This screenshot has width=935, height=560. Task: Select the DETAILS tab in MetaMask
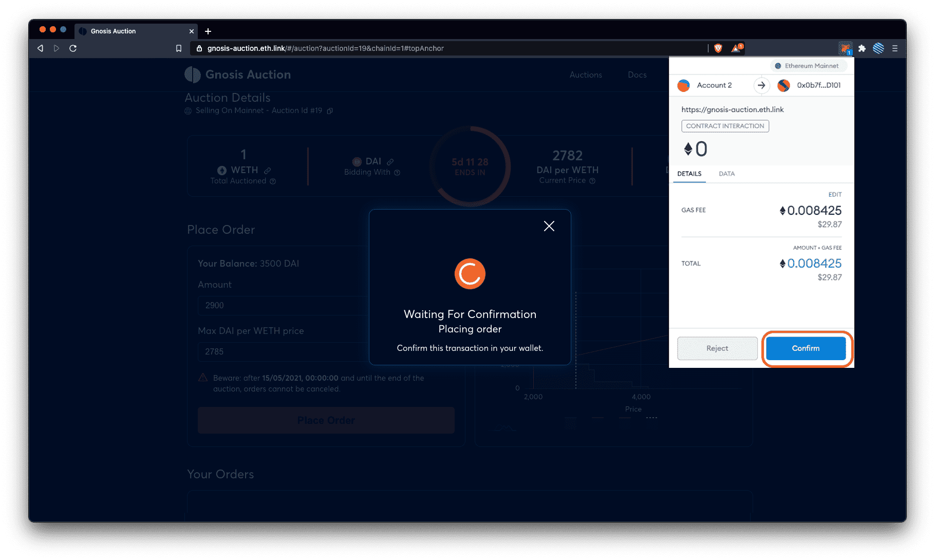click(x=689, y=174)
